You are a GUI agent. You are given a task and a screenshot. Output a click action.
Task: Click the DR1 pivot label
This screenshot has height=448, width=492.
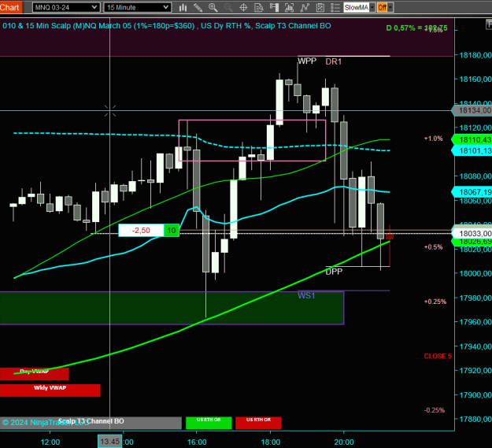coord(333,61)
